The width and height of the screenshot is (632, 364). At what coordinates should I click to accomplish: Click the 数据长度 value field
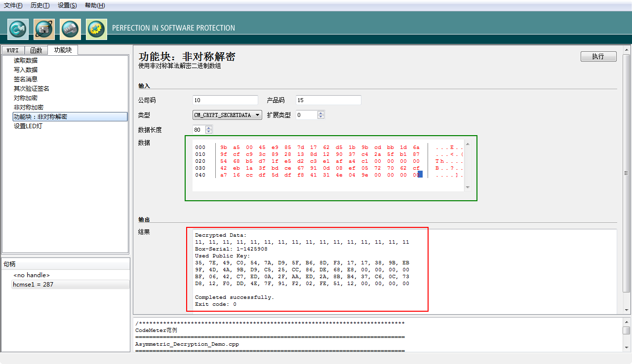click(x=198, y=130)
